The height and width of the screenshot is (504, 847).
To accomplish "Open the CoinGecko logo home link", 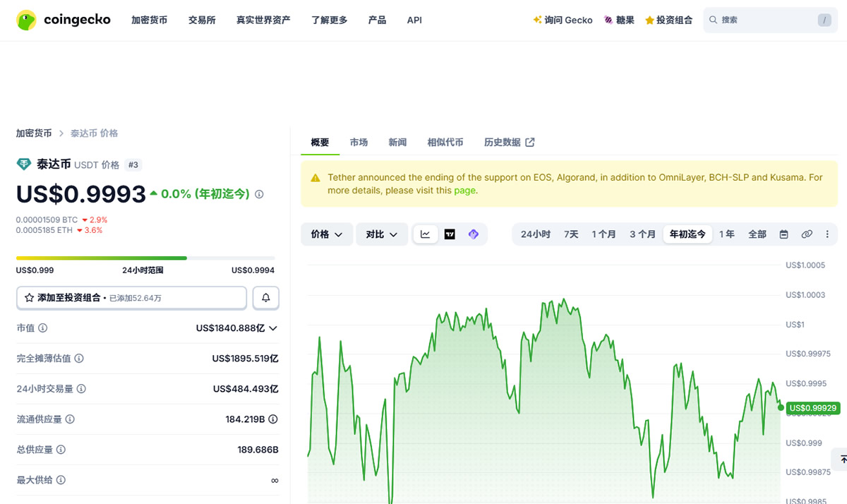I will [x=64, y=20].
